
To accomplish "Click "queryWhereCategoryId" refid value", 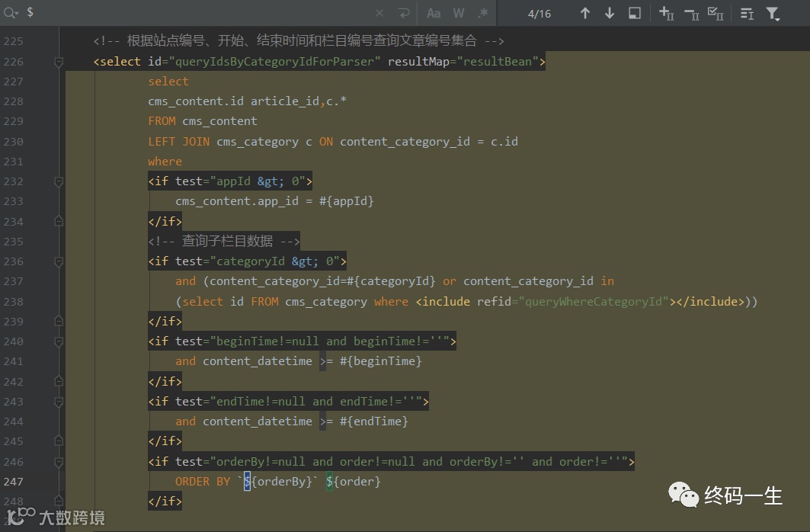I will pos(594,301).
